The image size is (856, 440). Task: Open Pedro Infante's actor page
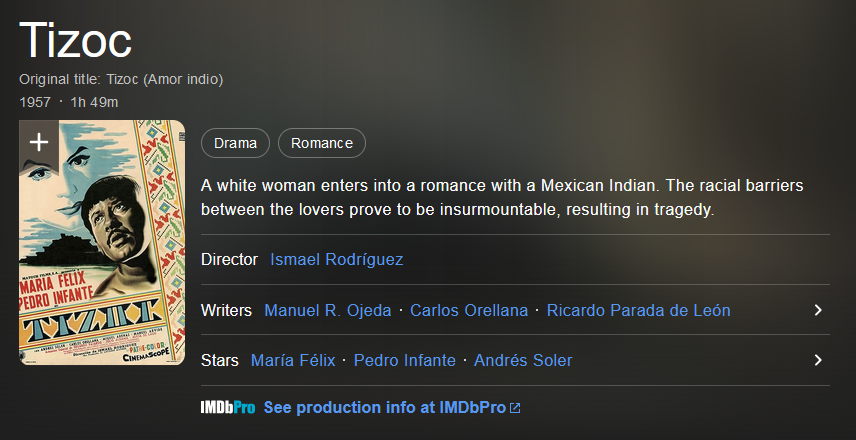tap(405, 360)
